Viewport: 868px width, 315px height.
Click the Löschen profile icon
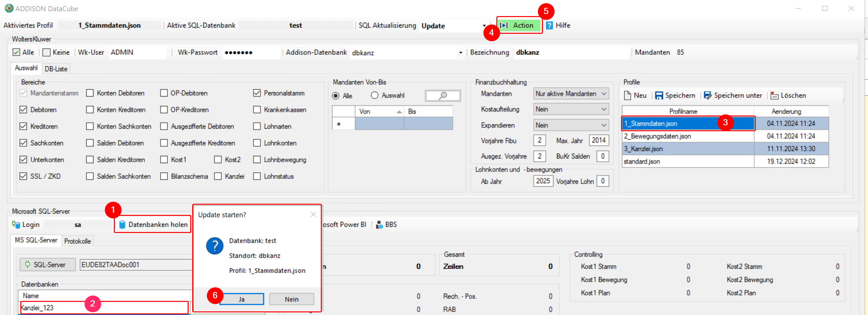coord(774,96)
